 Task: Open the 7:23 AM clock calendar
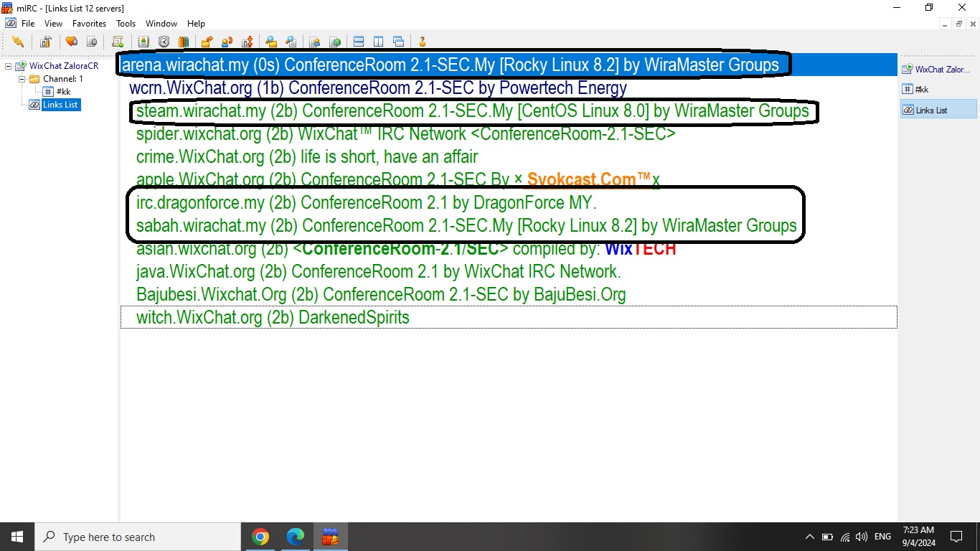tap(918, 537)
